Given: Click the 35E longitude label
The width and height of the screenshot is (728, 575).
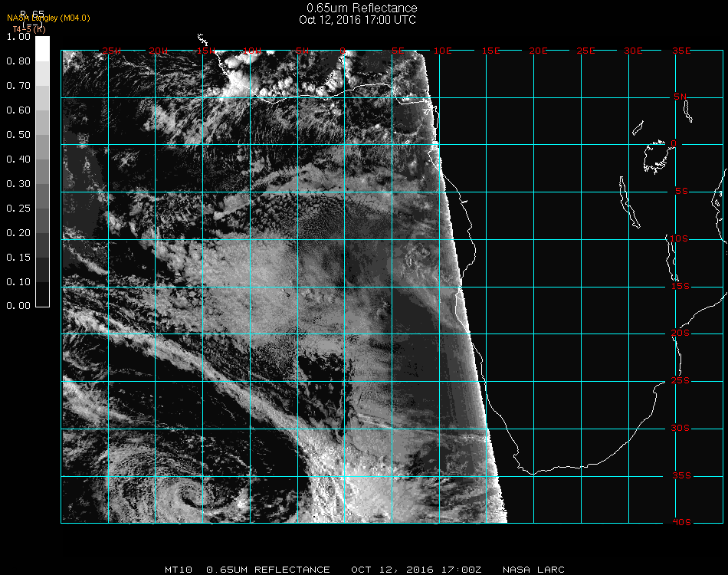Looking at the screenshot, I should (681, 51).
